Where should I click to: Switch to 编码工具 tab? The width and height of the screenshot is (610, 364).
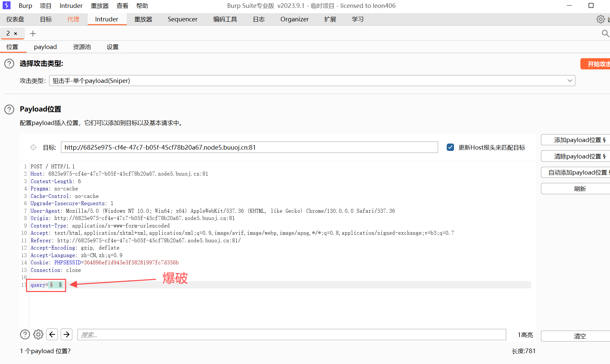[225, 19]
